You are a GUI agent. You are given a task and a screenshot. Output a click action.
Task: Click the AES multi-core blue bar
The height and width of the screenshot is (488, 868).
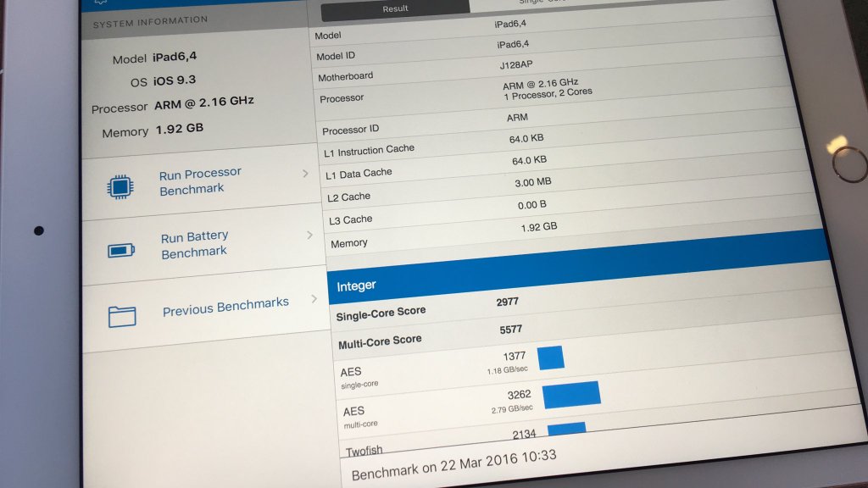[571, 395]
